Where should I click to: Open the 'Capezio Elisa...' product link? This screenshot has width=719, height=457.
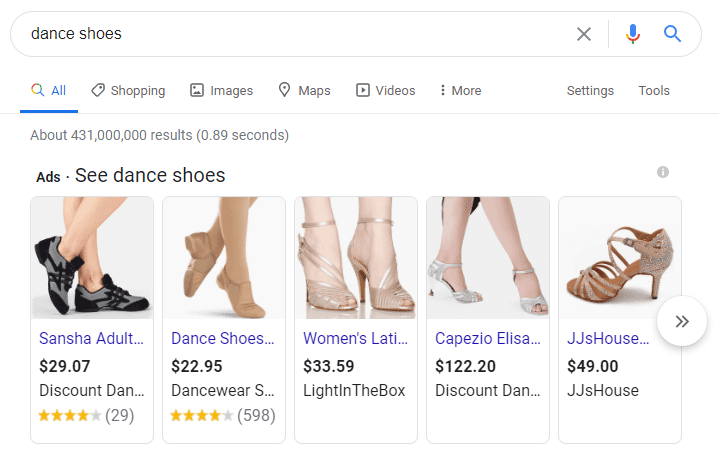(488, 338)
